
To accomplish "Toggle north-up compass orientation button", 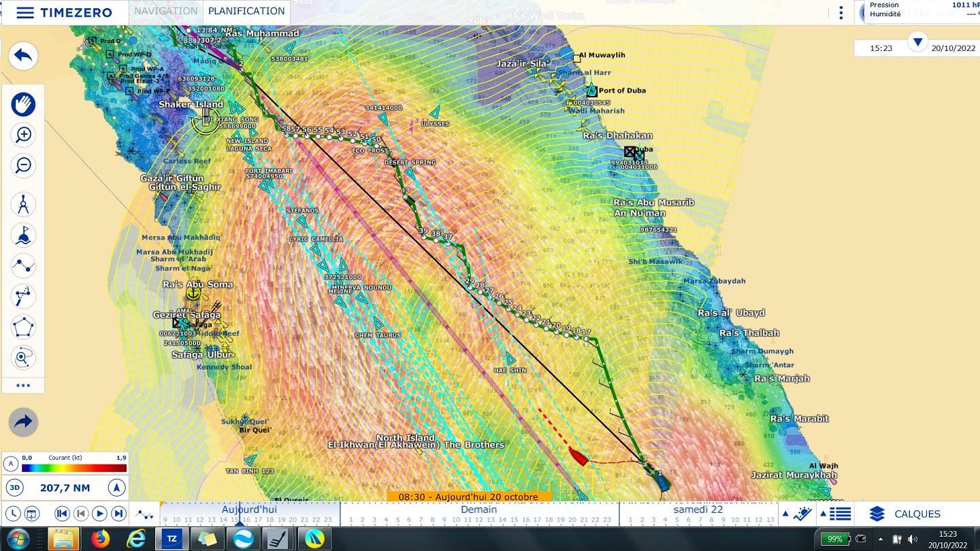I will coord(116,488).
